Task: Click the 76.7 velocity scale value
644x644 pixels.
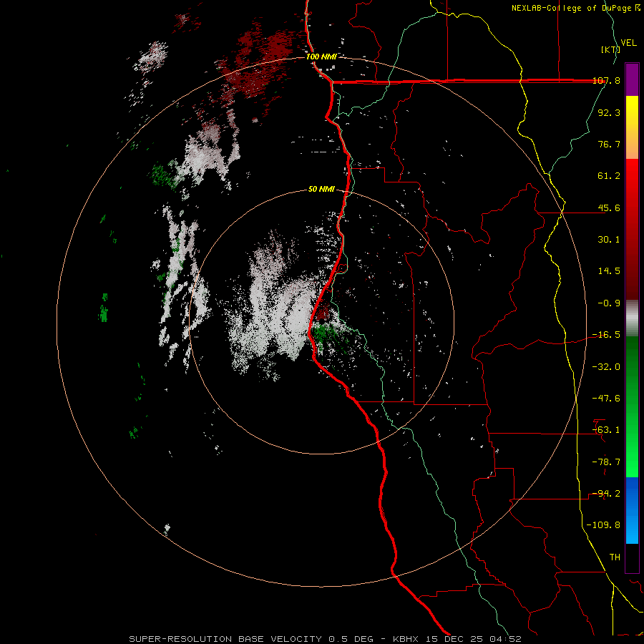Action: click(609, 144)
